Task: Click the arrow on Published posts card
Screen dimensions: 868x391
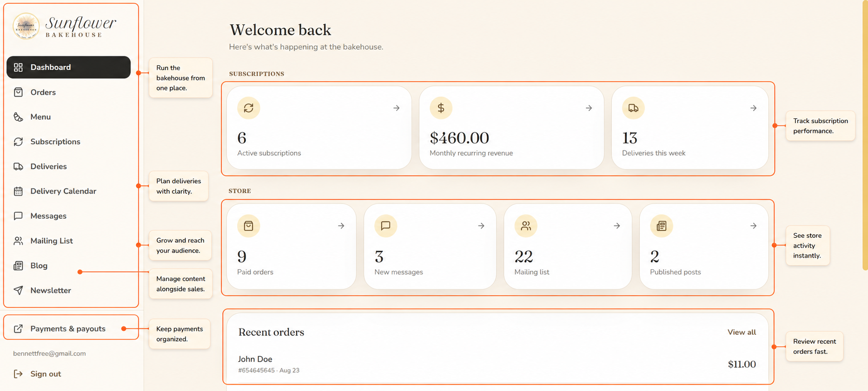Action: point(754,226)
